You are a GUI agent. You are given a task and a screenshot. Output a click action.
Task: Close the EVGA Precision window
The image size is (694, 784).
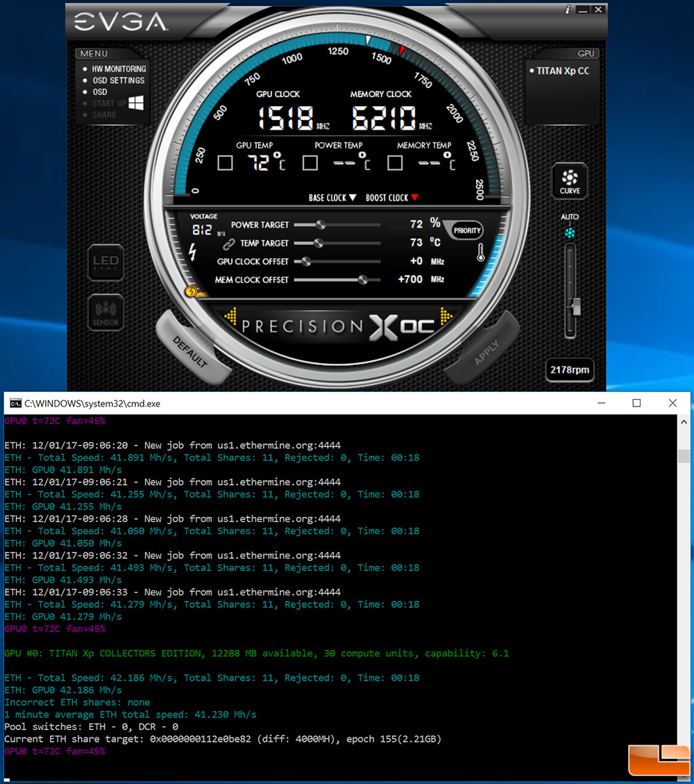pos(598,10)
